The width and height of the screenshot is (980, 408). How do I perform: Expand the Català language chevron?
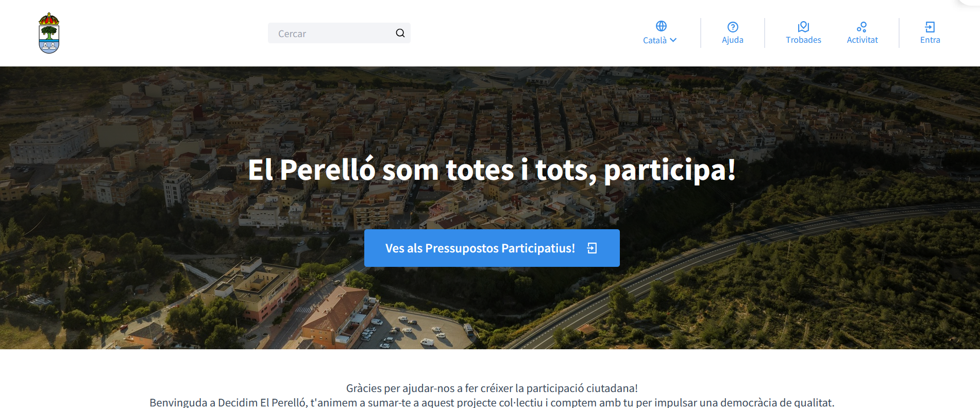[673, 40]
